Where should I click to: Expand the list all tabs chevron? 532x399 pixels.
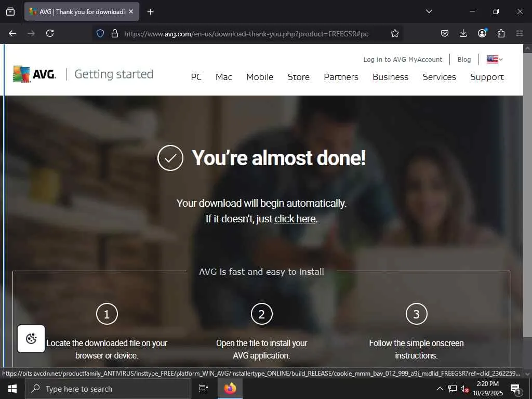coord(429,11)
